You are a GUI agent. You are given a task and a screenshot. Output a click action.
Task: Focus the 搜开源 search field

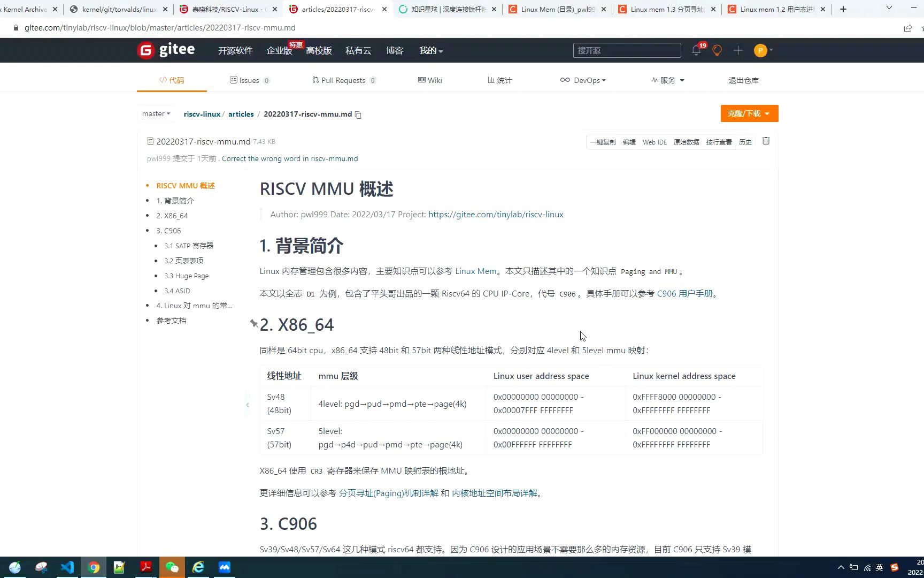coord(627,50)
